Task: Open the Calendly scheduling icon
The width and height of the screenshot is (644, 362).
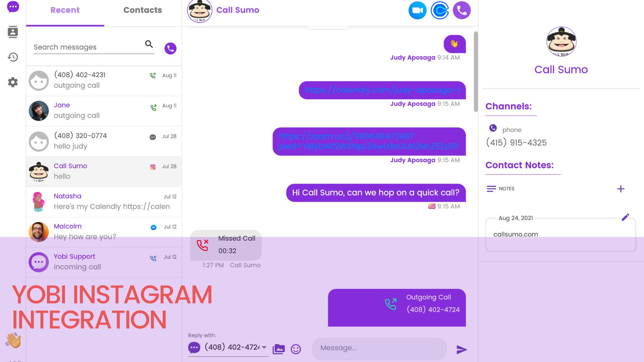Action: coord(439,10)
